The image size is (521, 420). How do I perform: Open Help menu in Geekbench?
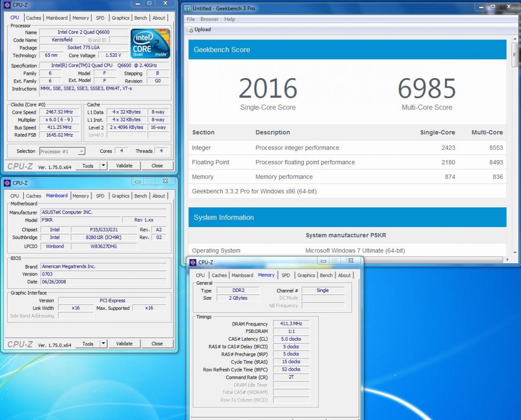tap(230, 19)
